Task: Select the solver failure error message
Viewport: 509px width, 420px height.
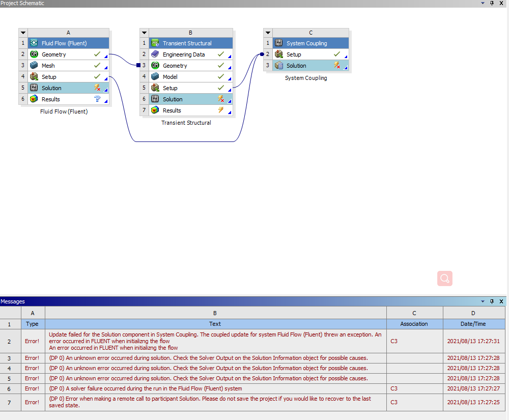Action: point(146,388)
